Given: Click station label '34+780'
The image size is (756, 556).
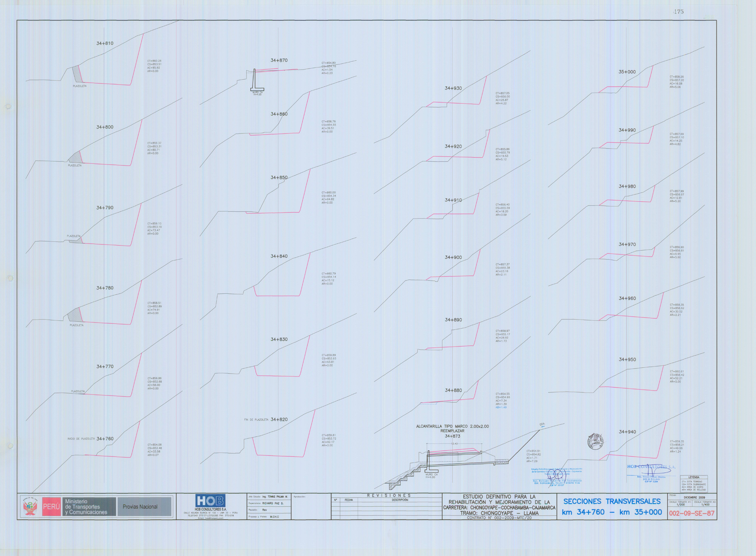Looking at the screenshot, I should 105,288.
